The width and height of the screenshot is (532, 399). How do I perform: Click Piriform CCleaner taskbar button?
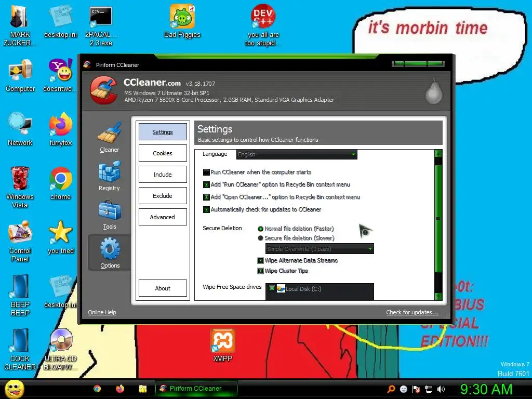196,389
